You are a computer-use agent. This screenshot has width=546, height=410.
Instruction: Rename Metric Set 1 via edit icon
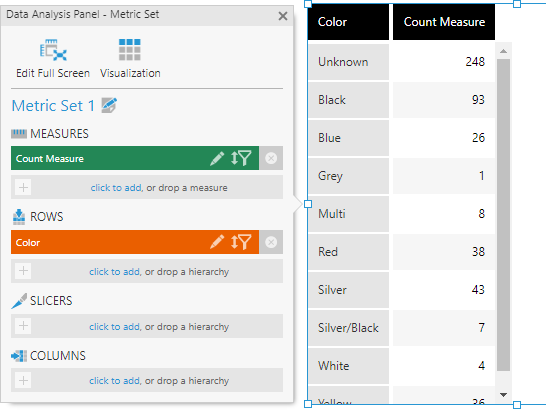coord(109,105)
